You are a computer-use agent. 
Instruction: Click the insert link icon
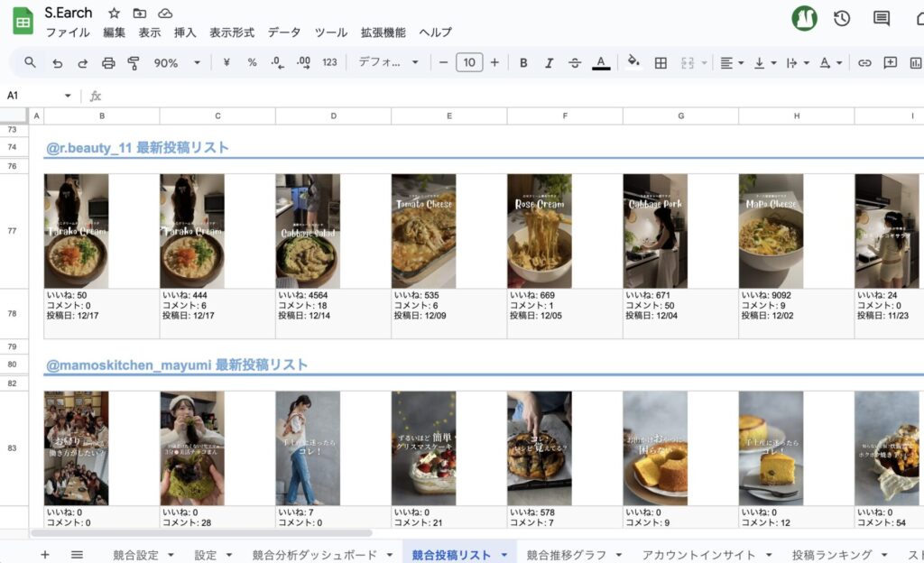[x=864, y=63]
